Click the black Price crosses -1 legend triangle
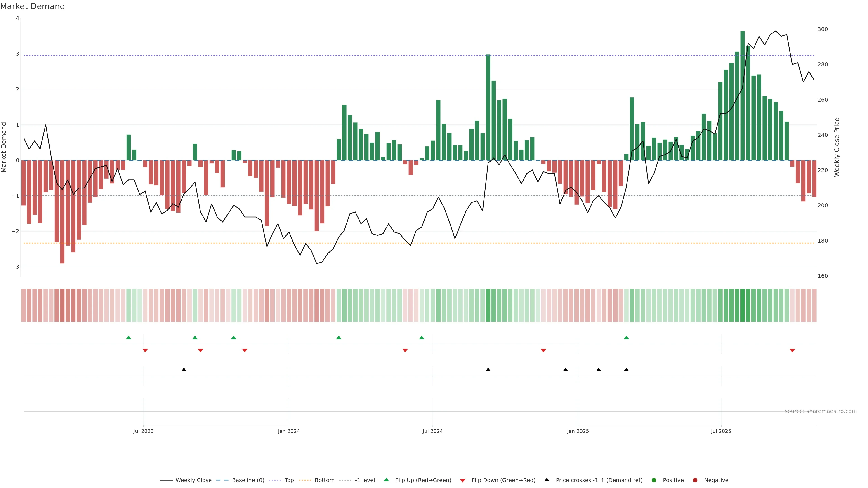Viewport: 868px width, 488px height. pyautogui.click(x=547, y=480)
